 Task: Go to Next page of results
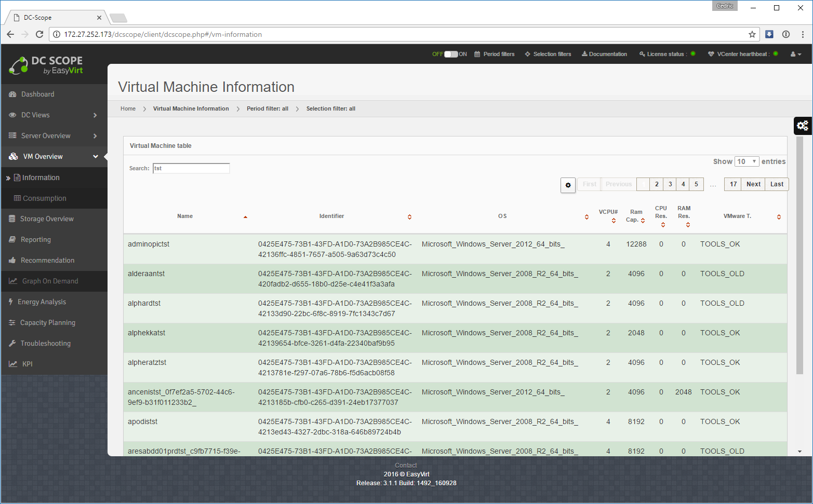coord(753,184)
